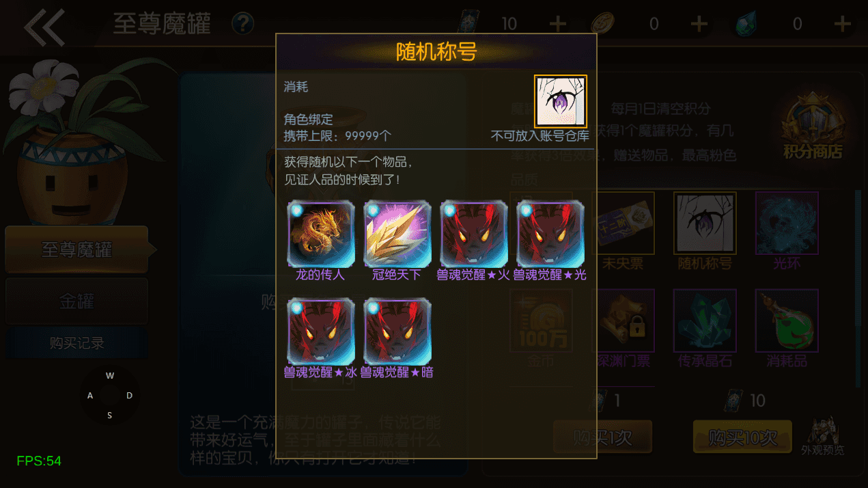This screenshot has height=488, width=868.
Task: Choose the 兽魂觉醒★火 title icon
Action: [474, 234]
